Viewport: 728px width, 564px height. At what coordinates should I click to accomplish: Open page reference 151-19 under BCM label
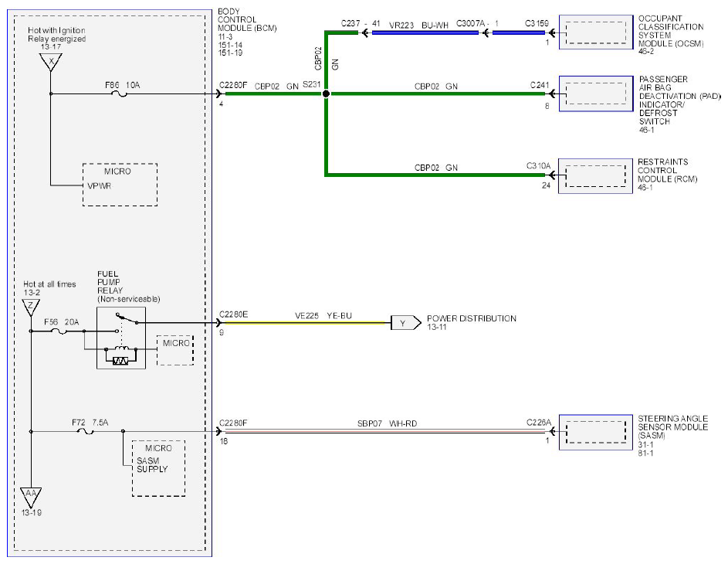coord(230,53)
